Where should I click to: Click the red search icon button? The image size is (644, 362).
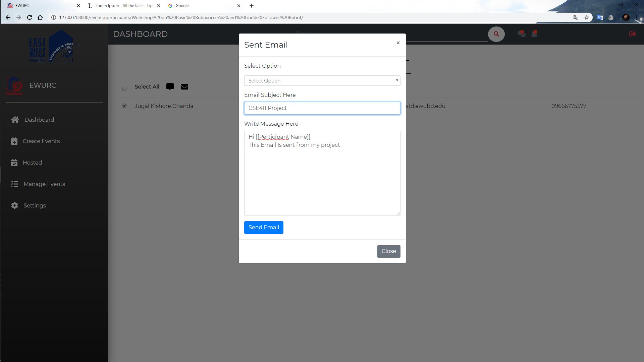(496, 34)
